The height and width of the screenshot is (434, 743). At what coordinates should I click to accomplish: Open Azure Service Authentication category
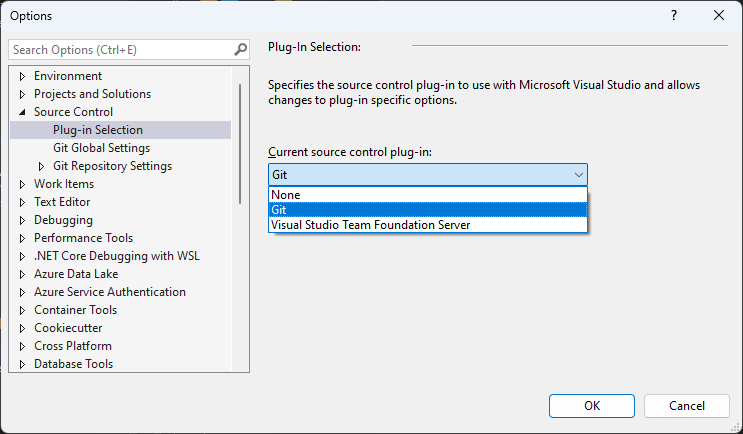(x=109, y=292)
